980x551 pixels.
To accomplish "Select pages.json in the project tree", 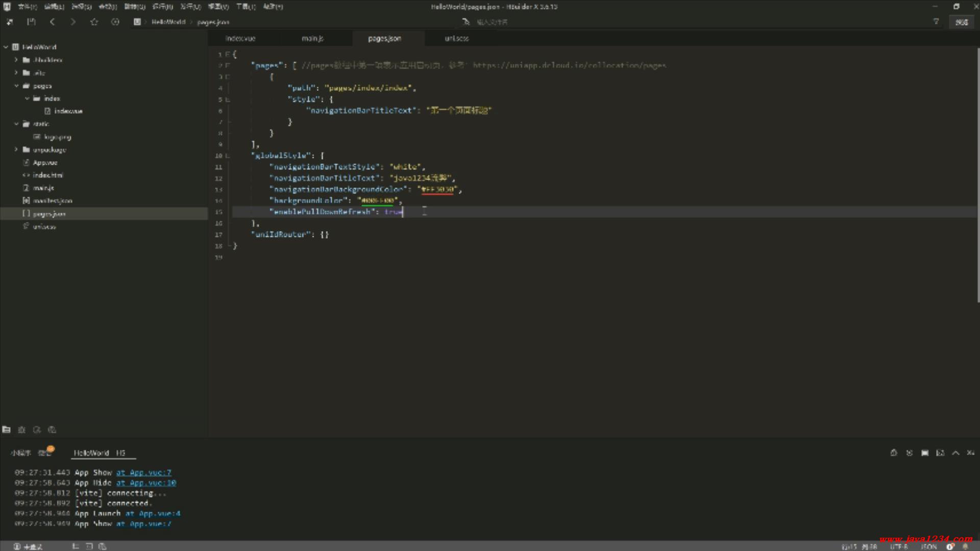I will tap(49, 214).
